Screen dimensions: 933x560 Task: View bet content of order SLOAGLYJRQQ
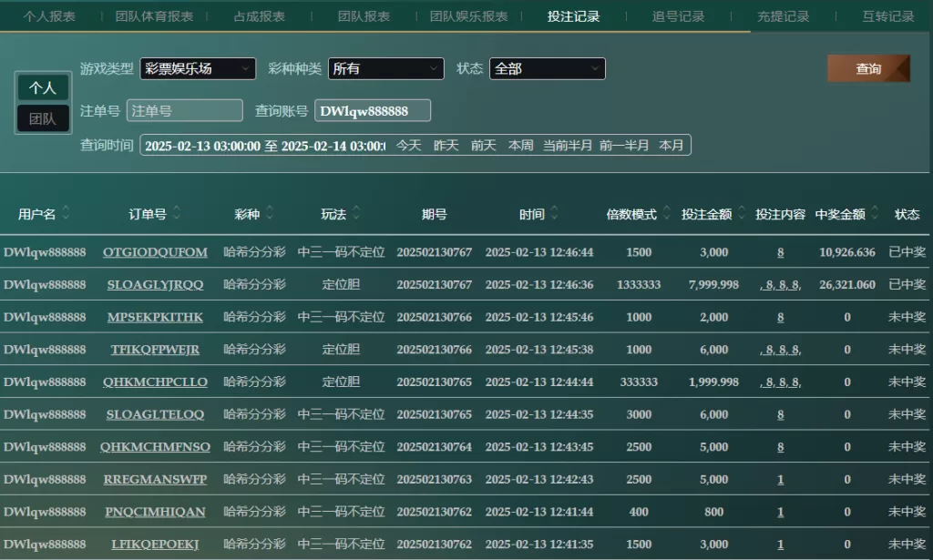coord(780,285)
